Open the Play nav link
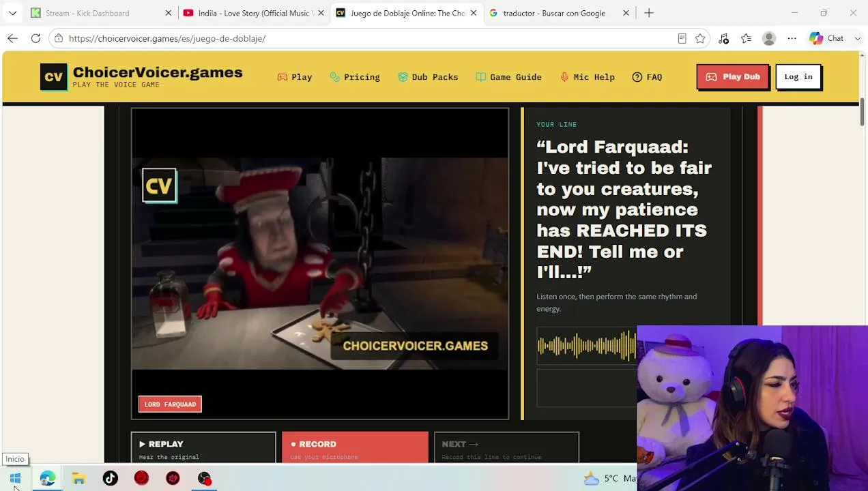868x491 pixels. point(295,77)
